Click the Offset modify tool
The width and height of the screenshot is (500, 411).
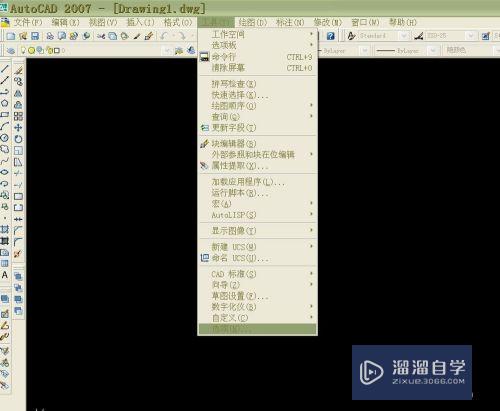click(x=18, y=104)
